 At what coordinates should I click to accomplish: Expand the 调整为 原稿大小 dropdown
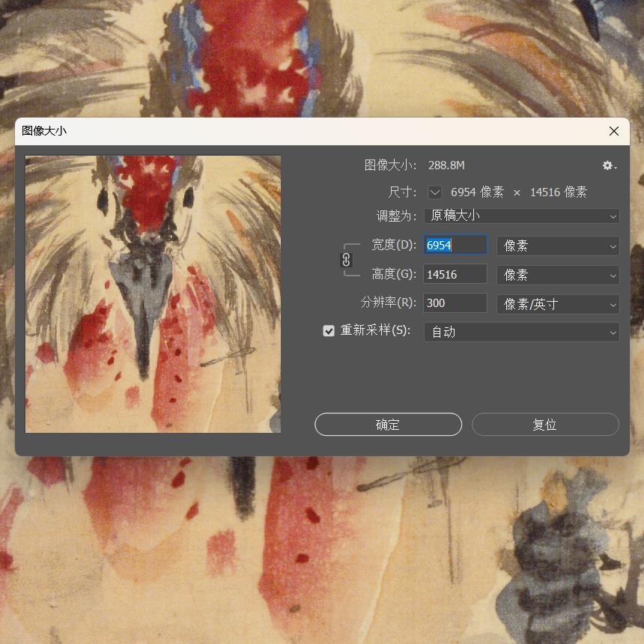pos(522,216)
